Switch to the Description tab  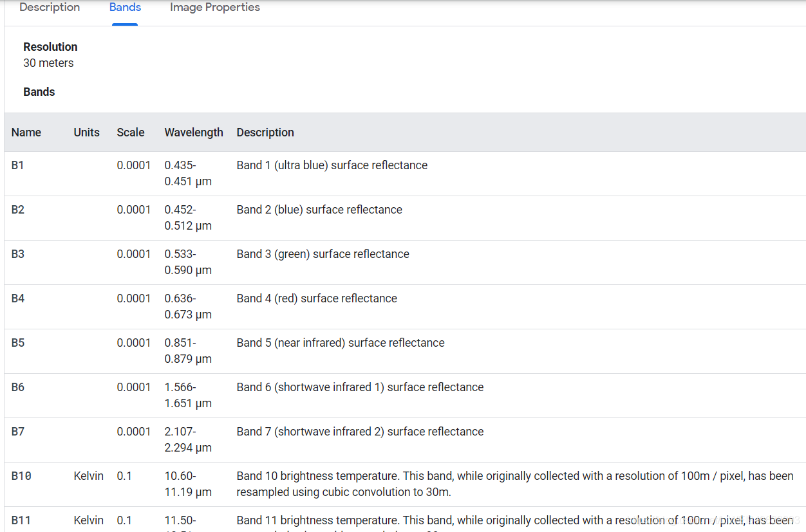click(x=50, y=8)
